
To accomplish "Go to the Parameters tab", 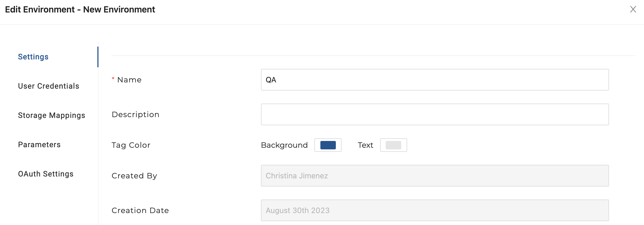I will pyautogui.click(x=39, y=144).
